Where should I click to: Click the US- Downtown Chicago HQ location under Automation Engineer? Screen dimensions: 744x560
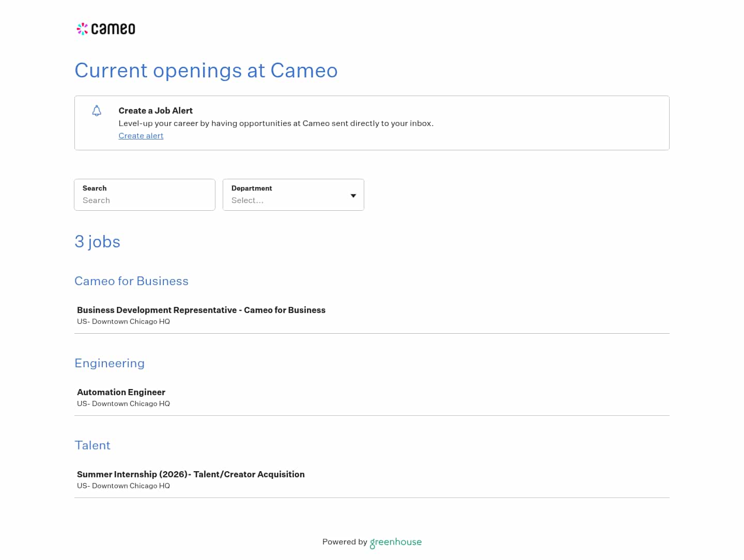123,403
